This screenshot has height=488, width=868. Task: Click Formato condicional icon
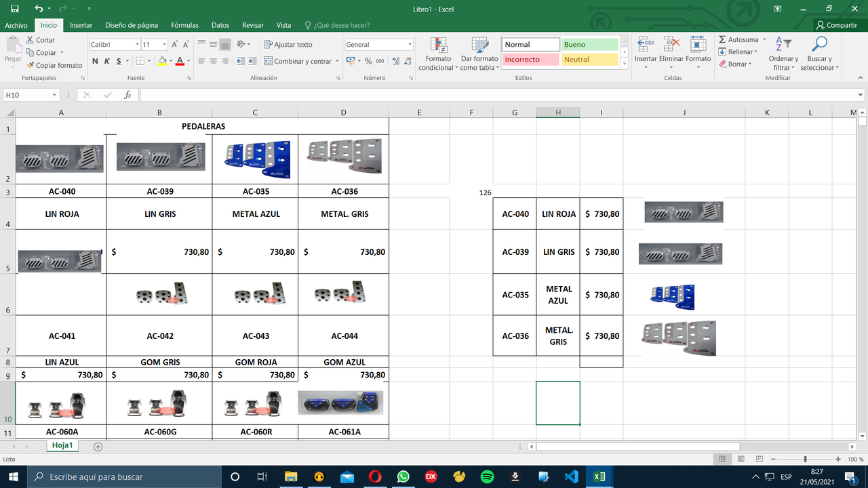(x=439, y=45)
